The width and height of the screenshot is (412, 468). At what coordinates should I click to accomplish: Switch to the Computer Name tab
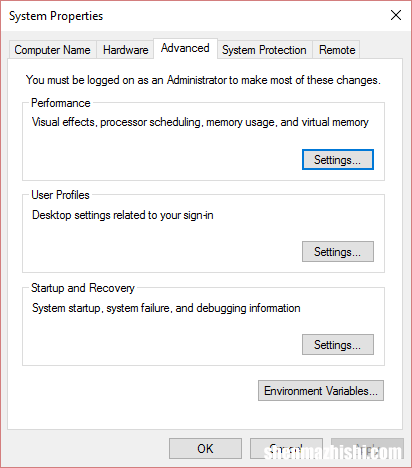coord(52,50)
